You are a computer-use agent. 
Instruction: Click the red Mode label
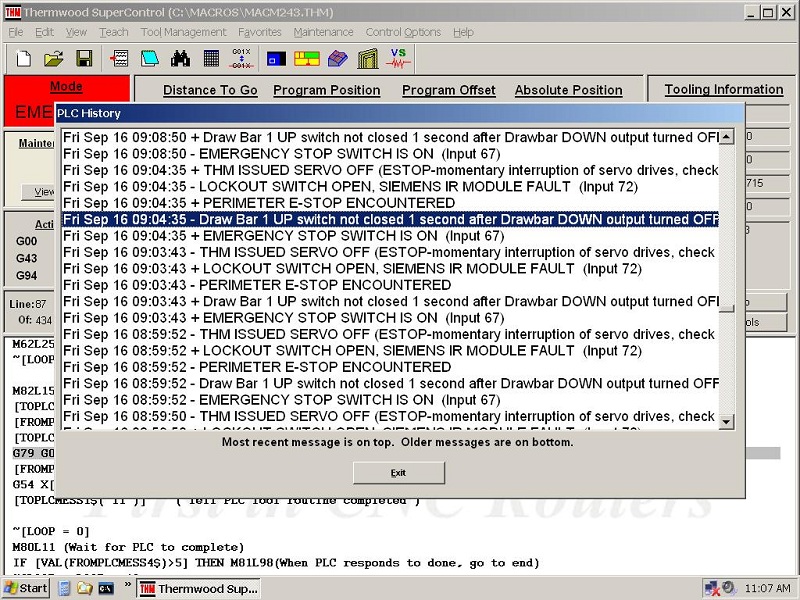pos(66,86)
